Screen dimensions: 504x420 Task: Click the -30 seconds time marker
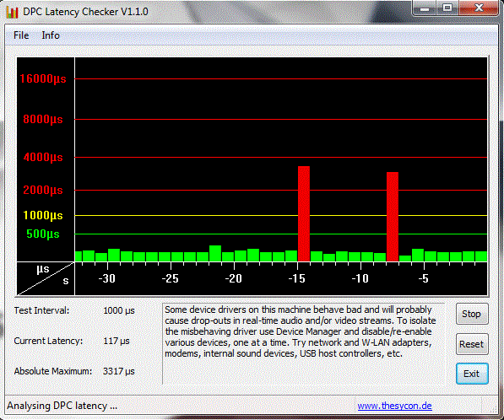coord(106,278)
